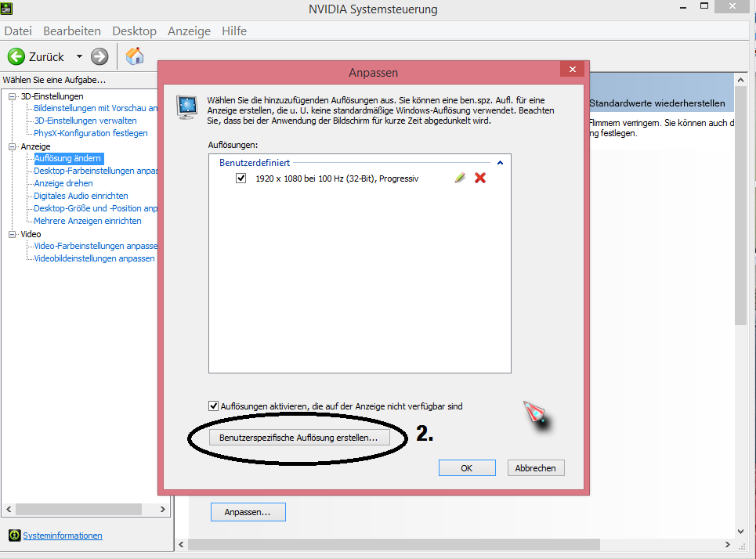Viewport: 756px width, 559px height.
Task: Click the Anpassen... button behind dialog
Action: click(x=248, y=512)
